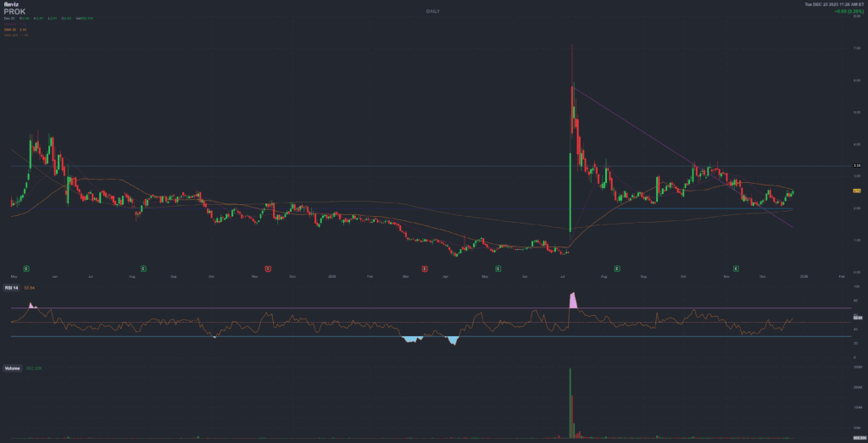
Task: Select the PROK ticker symbol
Action: (x=15, y=12)
